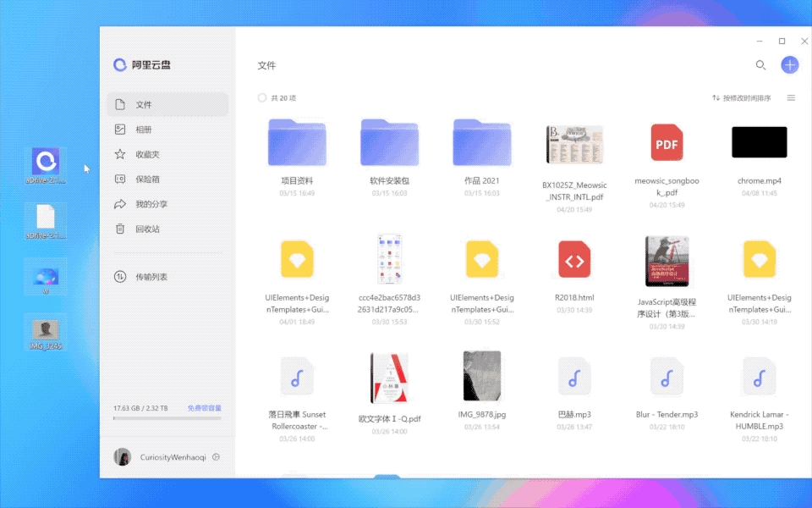The width and height of the screenshot is (812, 508).
Task: Open 回收站 in the sidebar
Action: 147,229
